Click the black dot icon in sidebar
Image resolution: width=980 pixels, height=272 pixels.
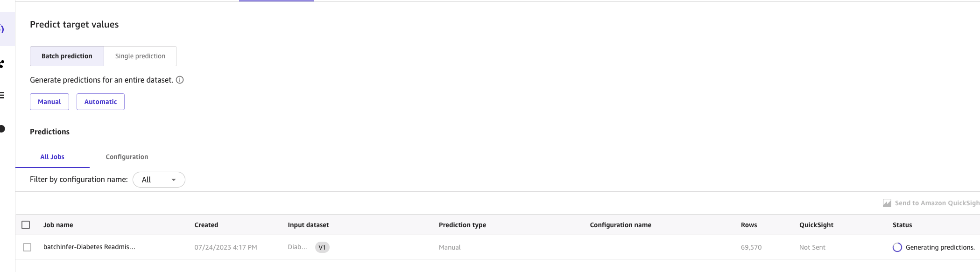pos(2,129)
